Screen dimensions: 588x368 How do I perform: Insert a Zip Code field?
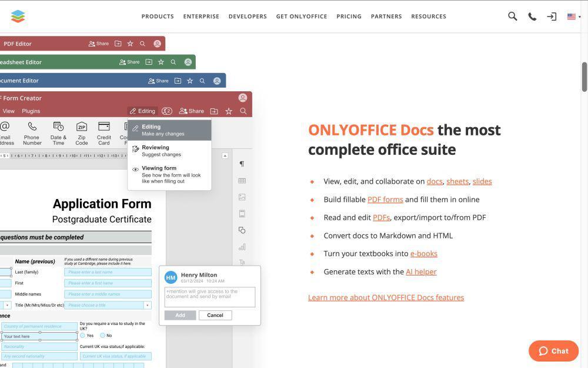tap(81, 133)
